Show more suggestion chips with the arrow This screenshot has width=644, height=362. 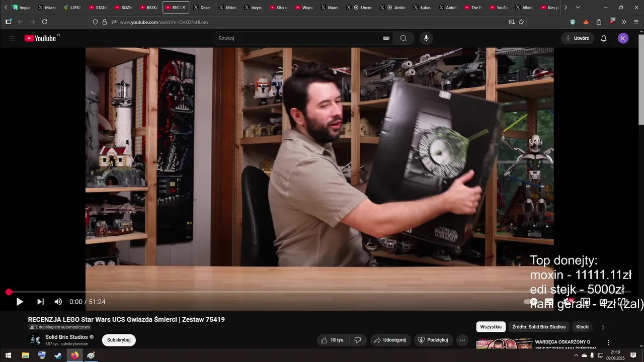(x=603, y=327)
